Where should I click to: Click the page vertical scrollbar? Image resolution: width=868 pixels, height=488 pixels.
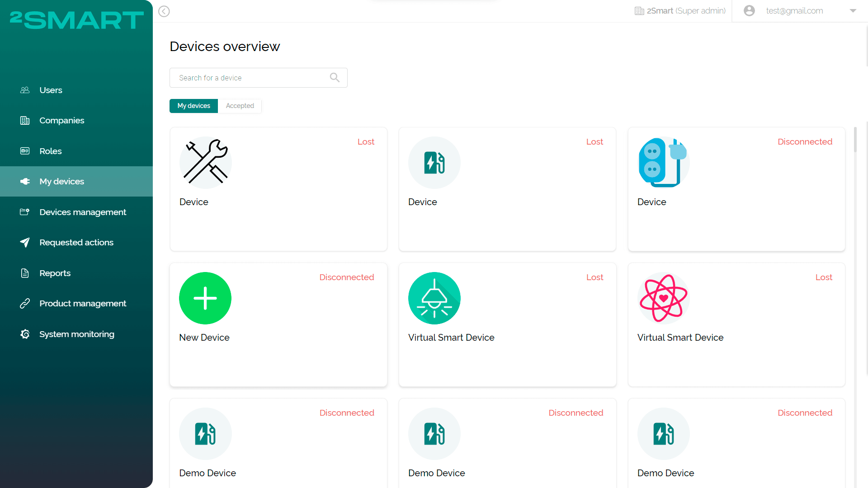tap(855, 140)
